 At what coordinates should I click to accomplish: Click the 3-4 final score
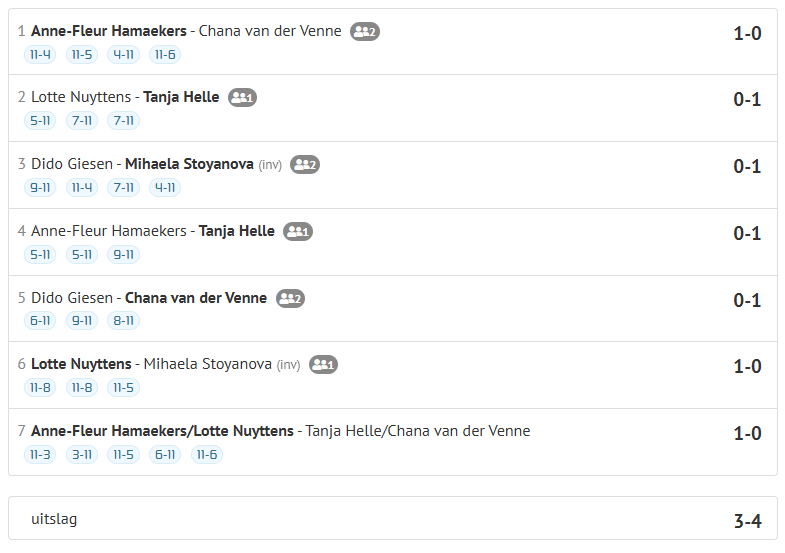tap(747, 521)
